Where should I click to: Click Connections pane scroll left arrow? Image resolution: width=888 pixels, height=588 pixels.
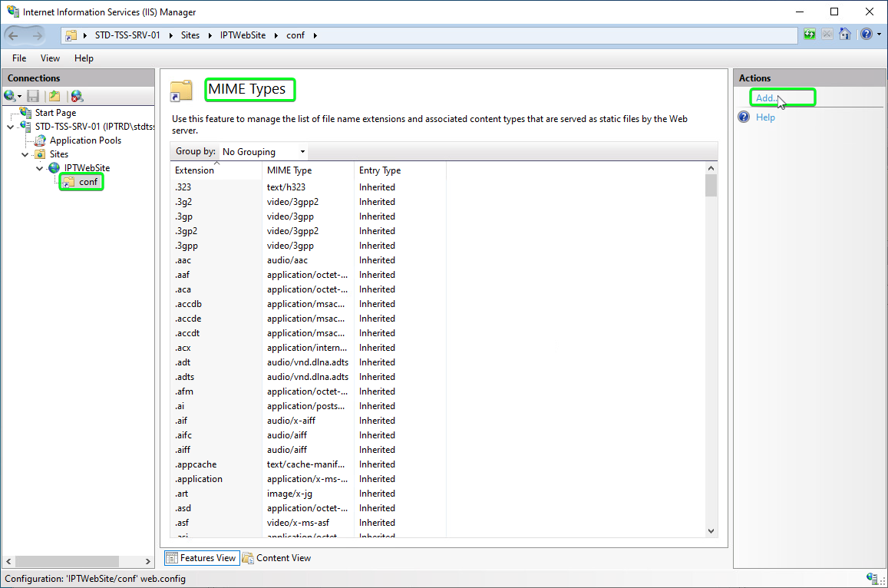(x=8, y=561)
